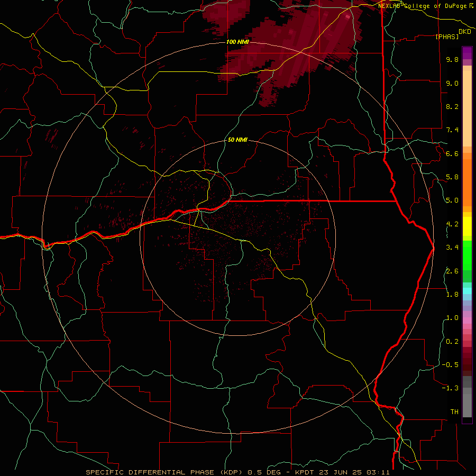Click the 3.4 legend value
The width and height of the screenshot is (476, 476).
click(452, 247)
